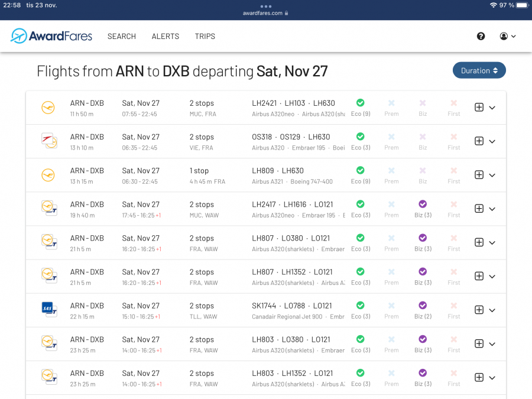532x399 pixels.
Task: Open the ALERTS page
Action: (166, 36)
